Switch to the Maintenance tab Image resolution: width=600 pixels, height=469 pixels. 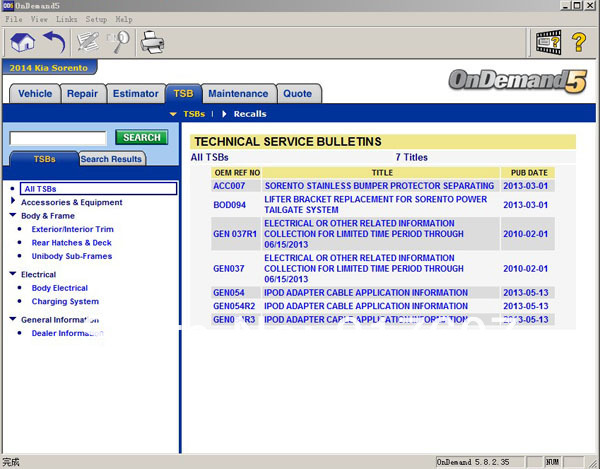click(238, 94)
